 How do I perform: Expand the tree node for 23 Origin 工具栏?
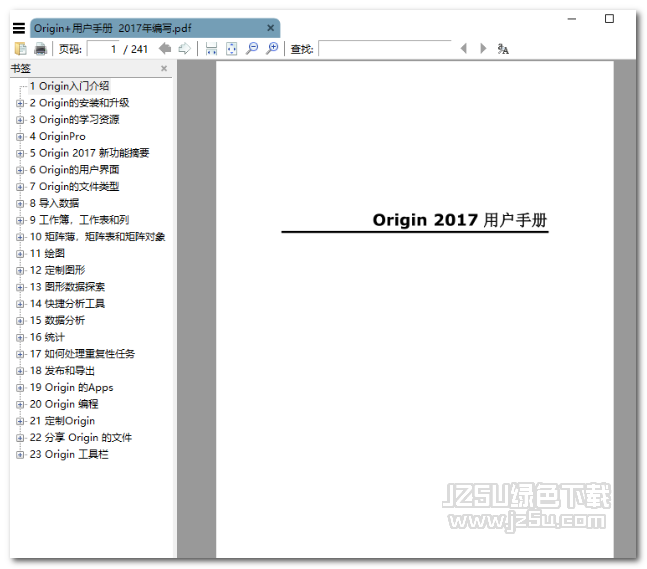point(20,455)
